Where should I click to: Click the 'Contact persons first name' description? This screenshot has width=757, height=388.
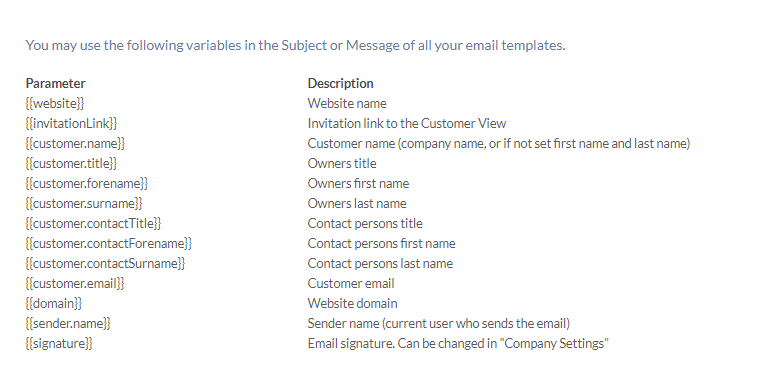tap(381, 244)
